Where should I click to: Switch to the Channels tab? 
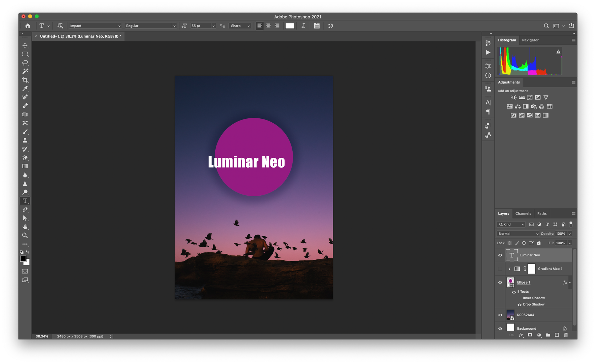coord(523,213)
